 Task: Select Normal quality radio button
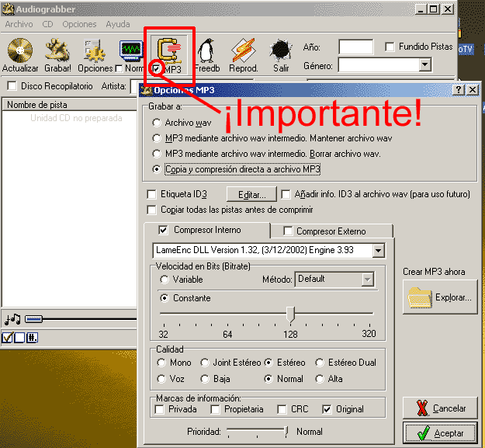pyautogui.click(x=268, y=379)
